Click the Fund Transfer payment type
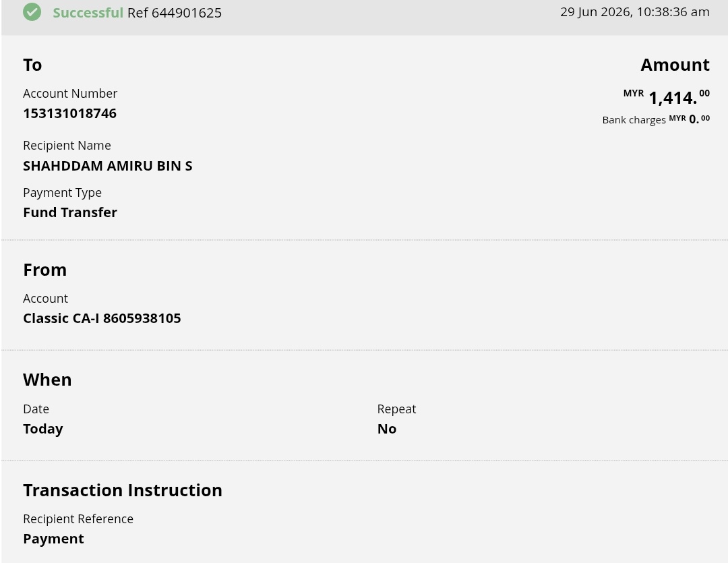 click(70, 212)
